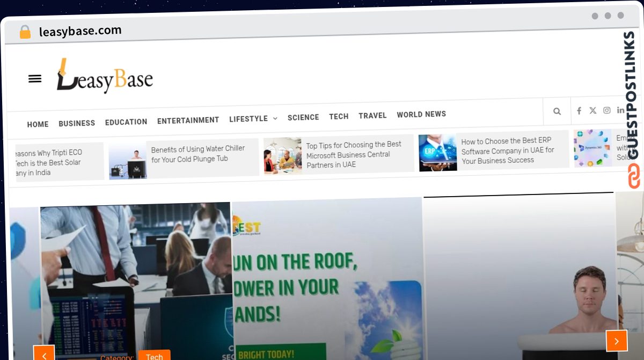The width and height of the screenshot is (644, 360).
Task: Click water chiller article thumbnail
Action: pos(128,162)
